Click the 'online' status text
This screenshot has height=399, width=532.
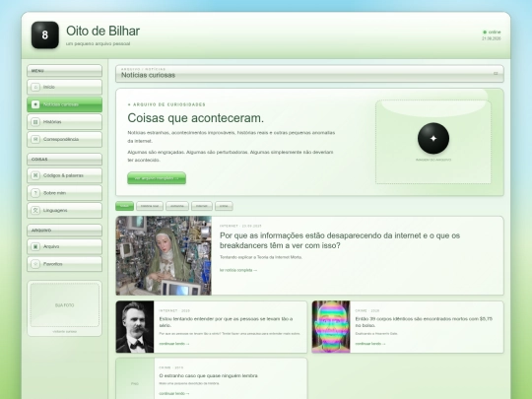[x=495, y=32]
